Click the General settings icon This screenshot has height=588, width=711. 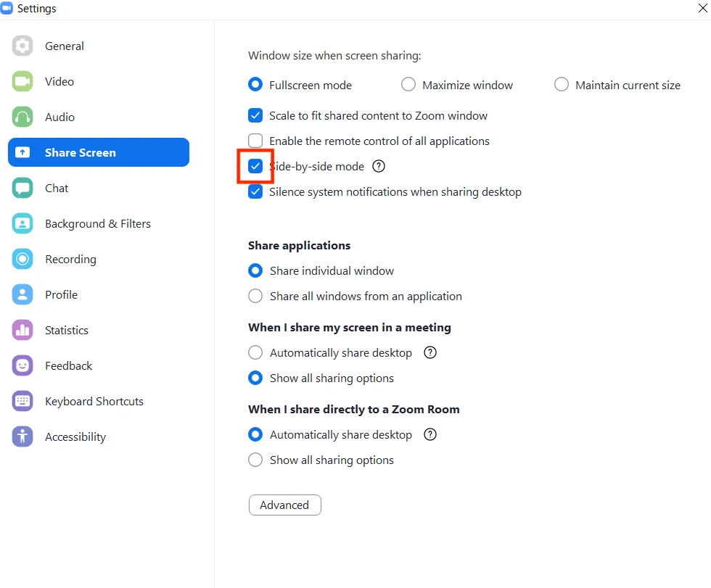(24, 46)
